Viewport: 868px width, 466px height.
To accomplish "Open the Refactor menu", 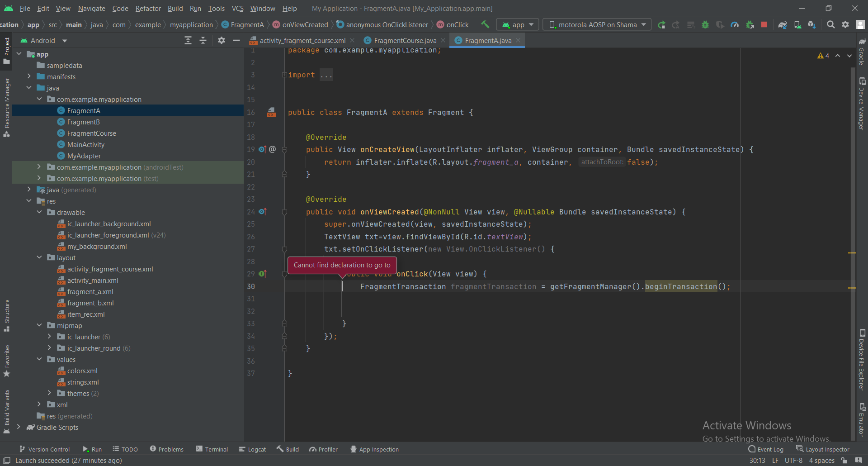I will [x=148, y=8].
